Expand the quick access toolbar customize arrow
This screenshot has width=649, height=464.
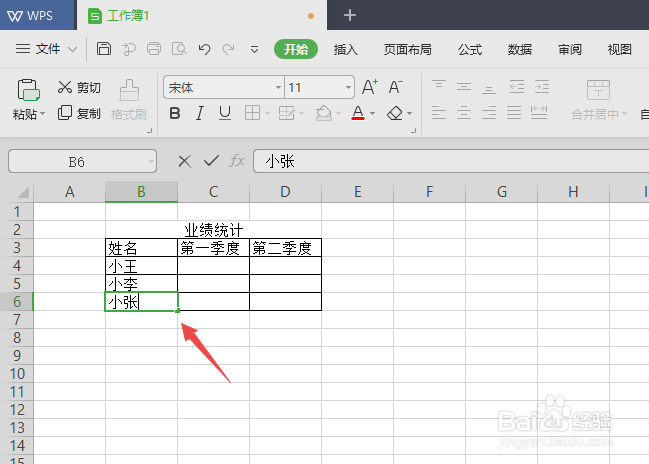(x=254, y=50)
